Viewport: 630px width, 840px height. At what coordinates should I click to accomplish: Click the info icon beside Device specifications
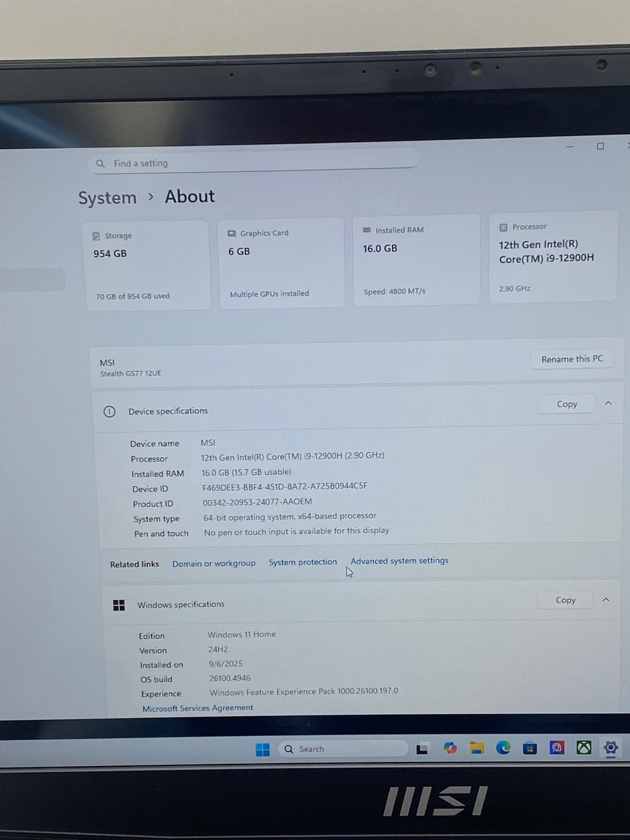[109, 412]
